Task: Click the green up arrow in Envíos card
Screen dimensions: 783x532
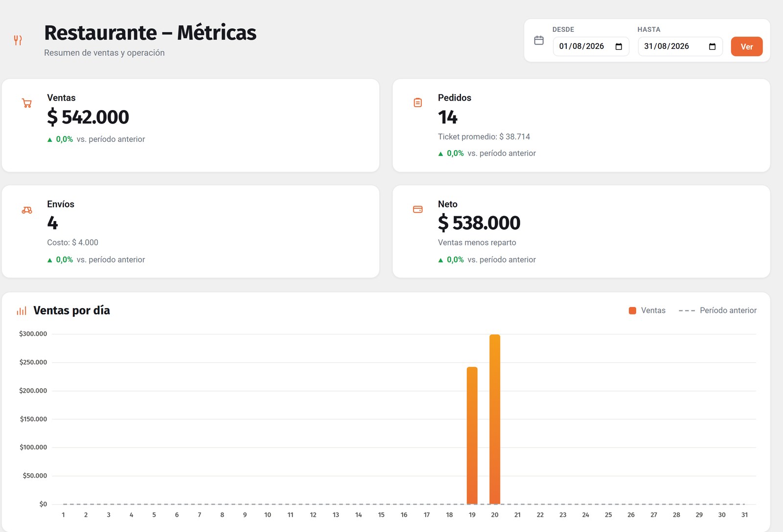Action: tap(49, 260)
